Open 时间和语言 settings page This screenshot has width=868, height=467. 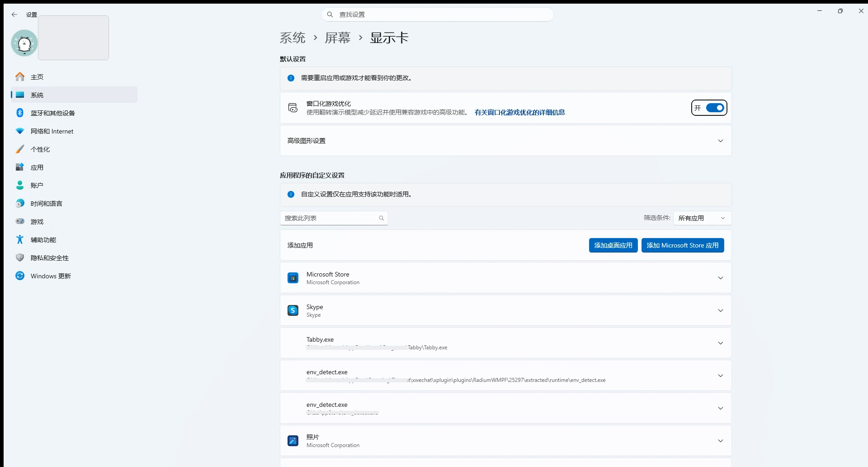click(x=74, y=204)
